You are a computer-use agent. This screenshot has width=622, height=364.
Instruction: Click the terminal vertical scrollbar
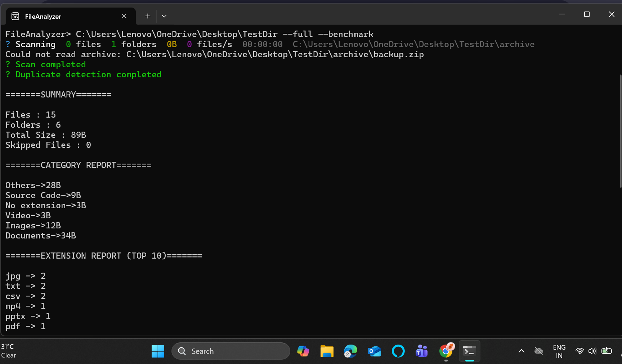coord(621,131)
